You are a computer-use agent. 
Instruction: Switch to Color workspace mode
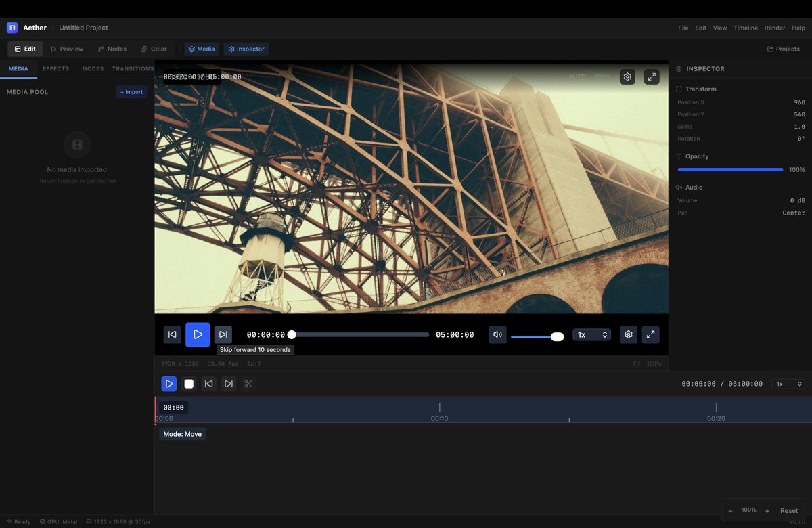coord(154,49)
